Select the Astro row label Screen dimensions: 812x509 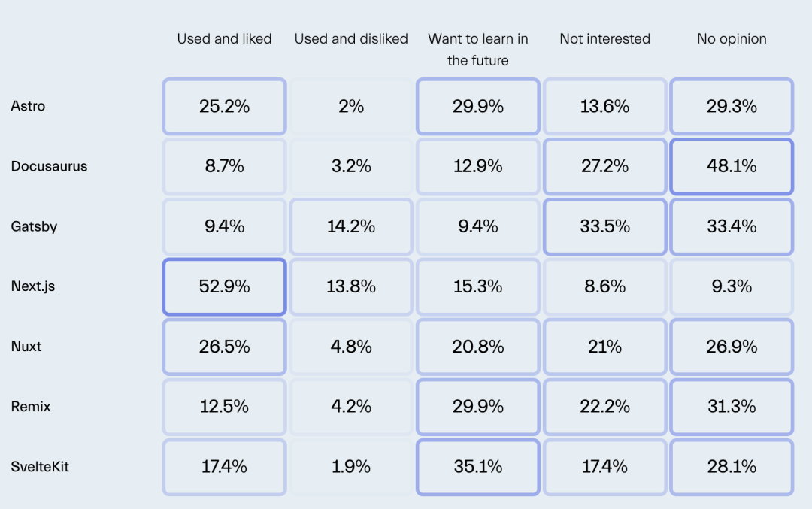(28, 106)
